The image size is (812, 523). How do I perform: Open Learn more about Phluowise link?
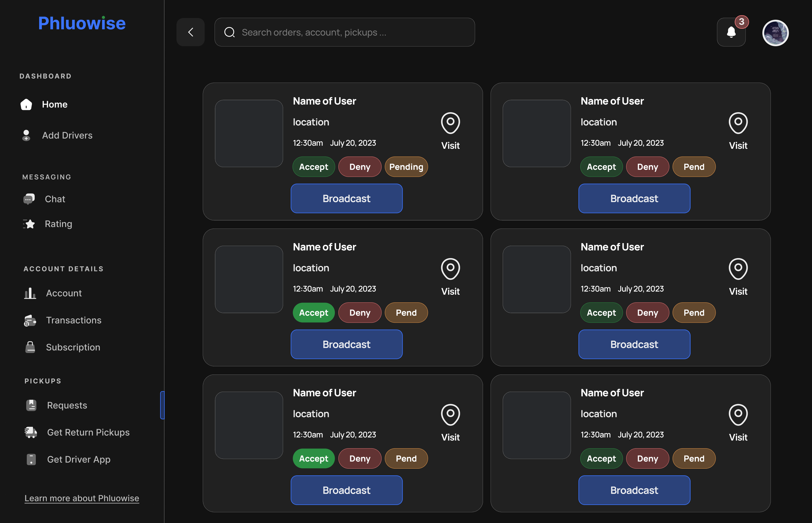click(81, 498)
